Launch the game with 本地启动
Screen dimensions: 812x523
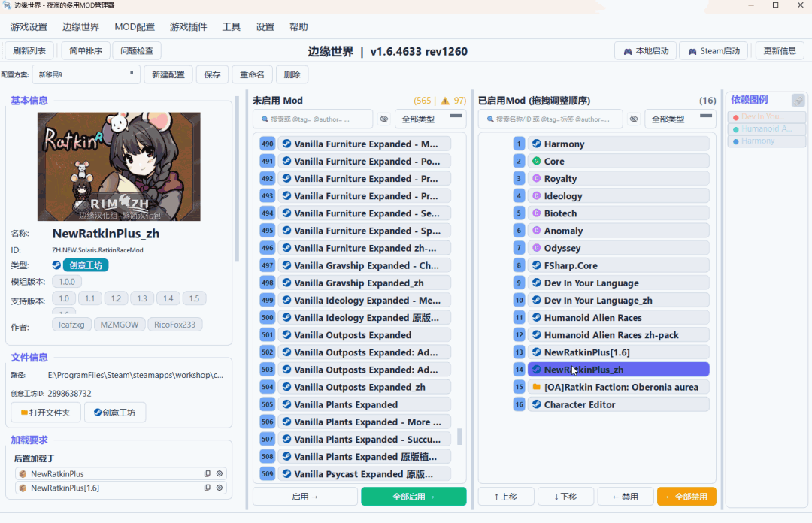coord(645,51)
